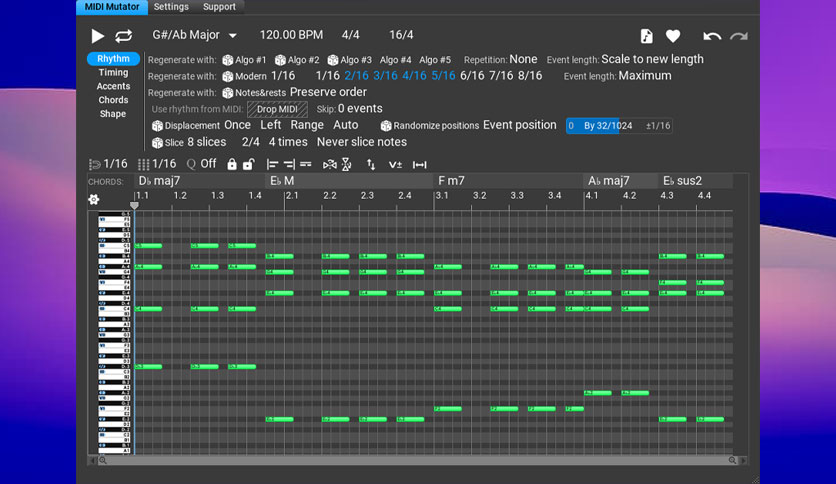The image size is (836, 484).
Task: Change the Maximum event length setting
Action: click(645, 76)
